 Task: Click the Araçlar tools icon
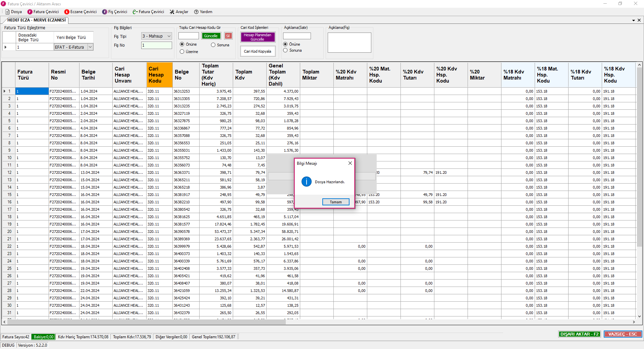[x=172, y=12]
